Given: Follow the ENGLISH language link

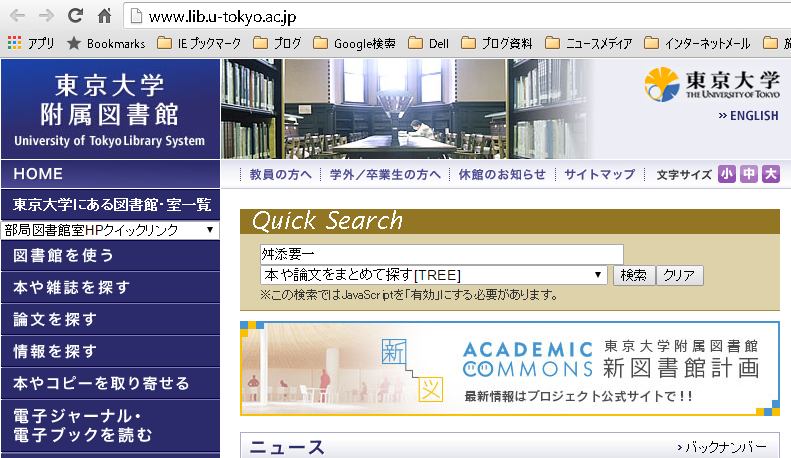Looking at the screenshot, I should click(748, 116).
